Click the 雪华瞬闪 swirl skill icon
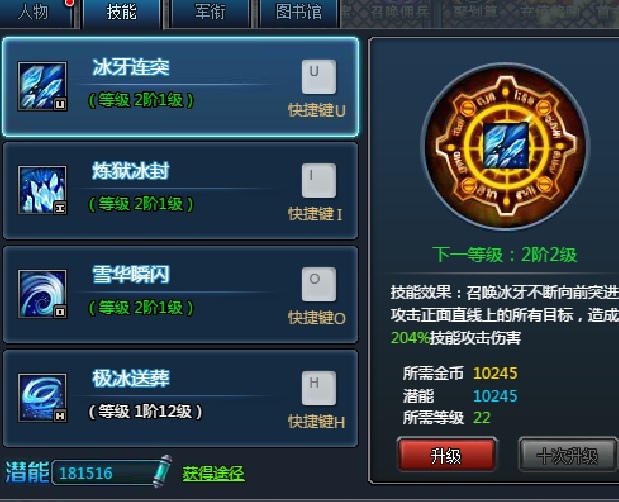Image resolution: width=619 pixels, height=502 pixels. point(42,294)
